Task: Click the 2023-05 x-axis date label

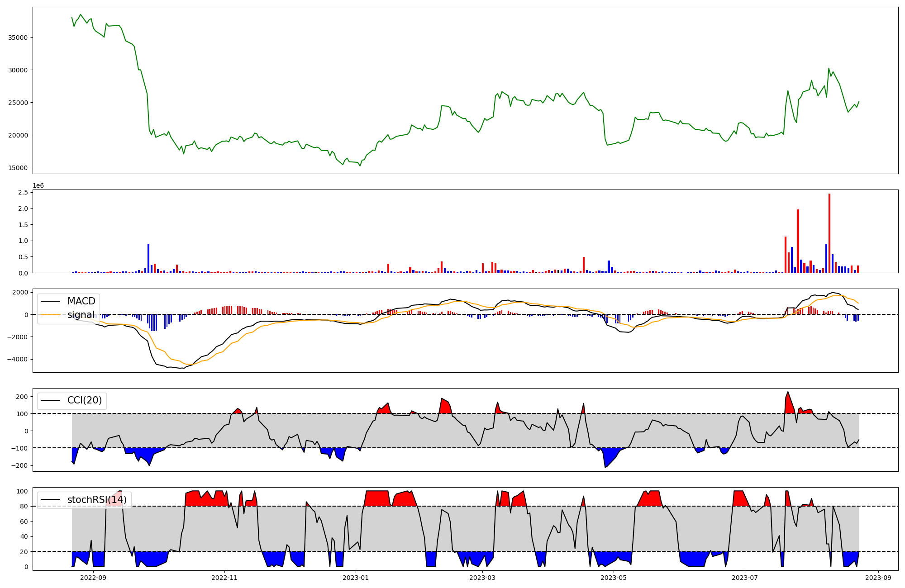Action: (x=614, y=578)
